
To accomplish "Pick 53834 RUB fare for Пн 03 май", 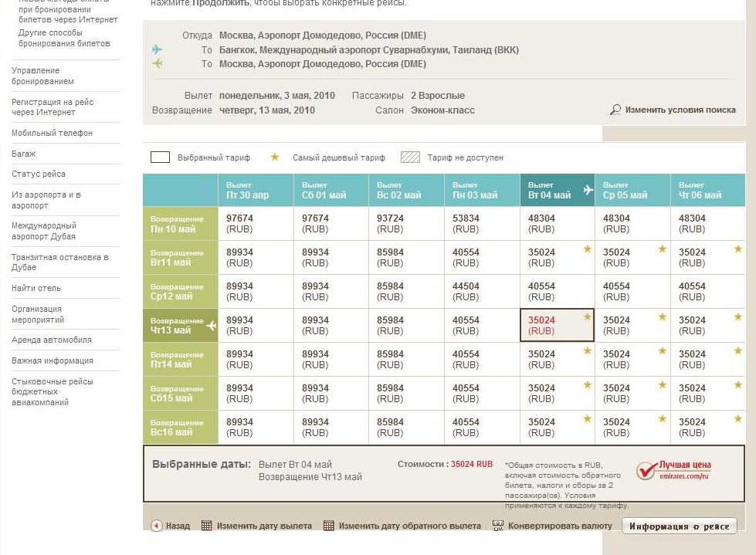I will tap(482, 224).
